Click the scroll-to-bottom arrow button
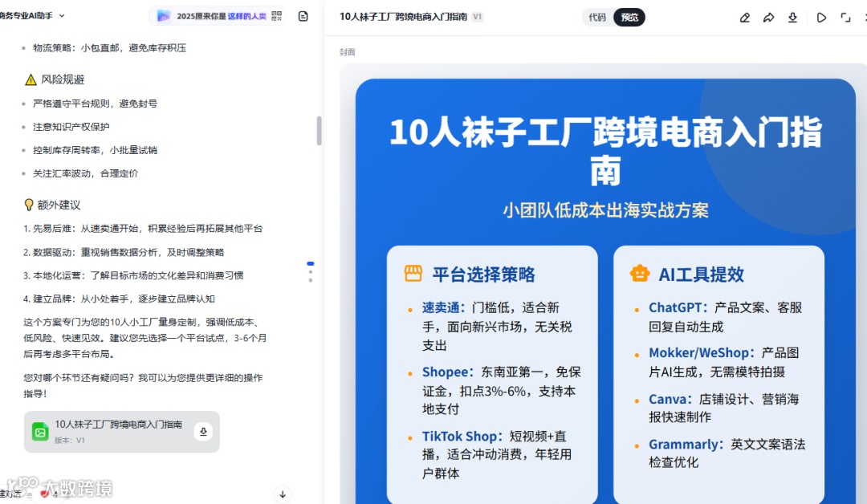 click(283, 494)
